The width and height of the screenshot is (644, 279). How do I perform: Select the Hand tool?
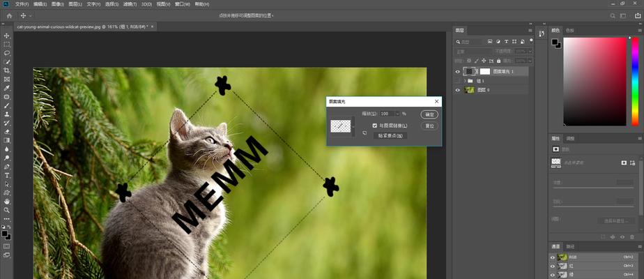[x=6, y=202]
